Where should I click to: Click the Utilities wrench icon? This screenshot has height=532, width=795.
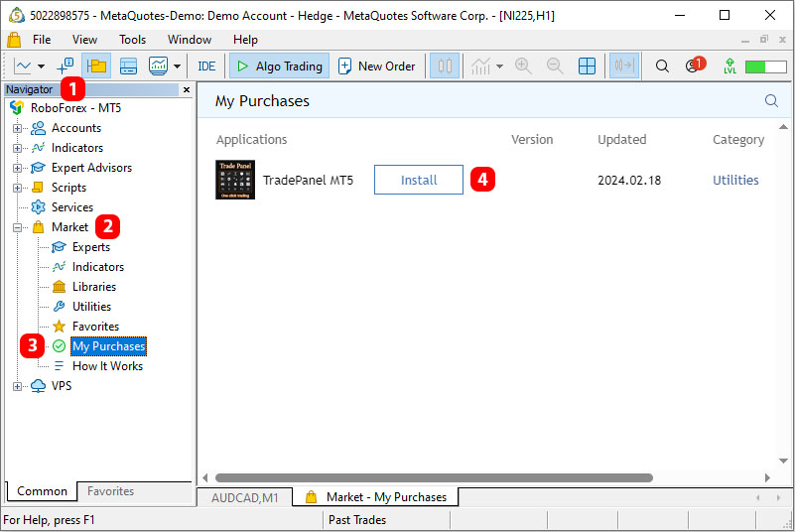coord(59,307)
